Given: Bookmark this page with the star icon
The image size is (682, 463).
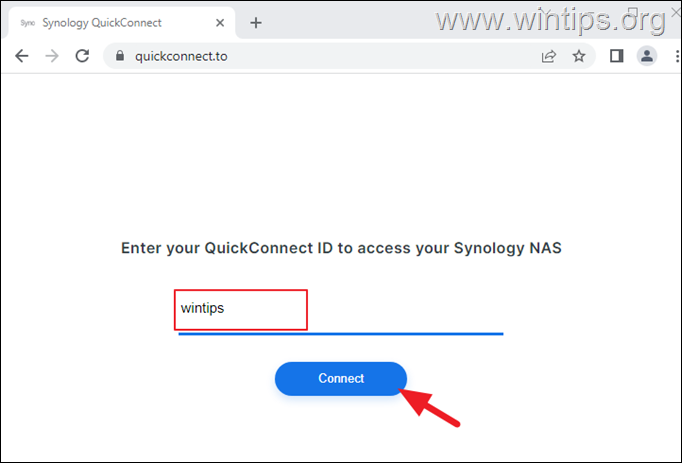Looking at the screenshot, I should (578, 56).
